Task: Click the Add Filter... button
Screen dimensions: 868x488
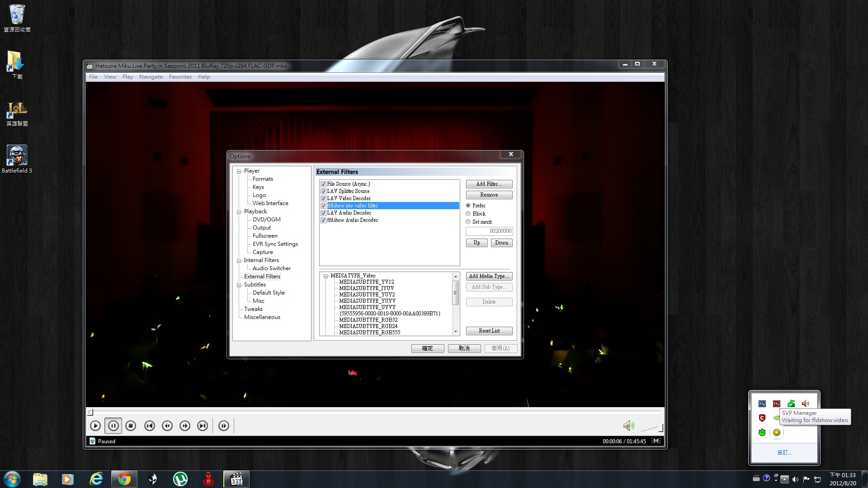Action: point(489,184)
